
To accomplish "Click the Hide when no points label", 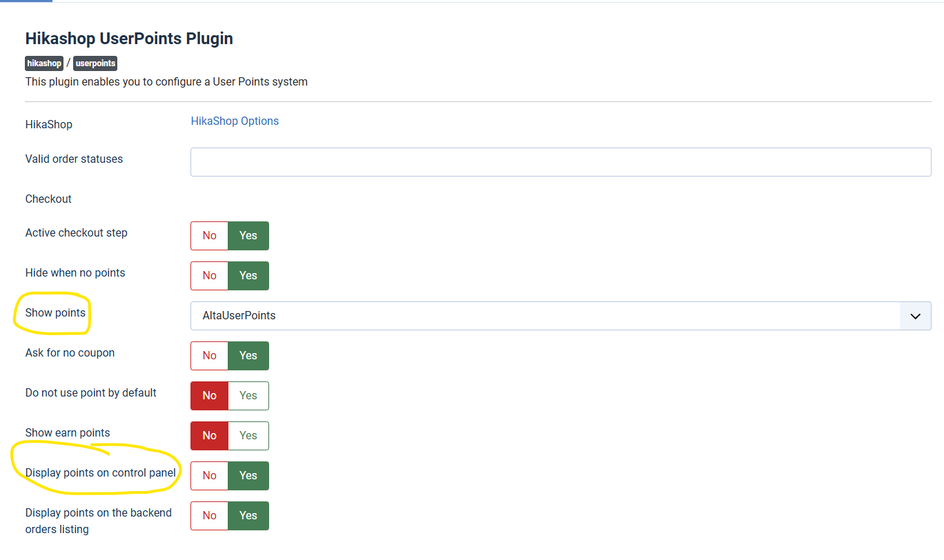I will coord(75,273).
